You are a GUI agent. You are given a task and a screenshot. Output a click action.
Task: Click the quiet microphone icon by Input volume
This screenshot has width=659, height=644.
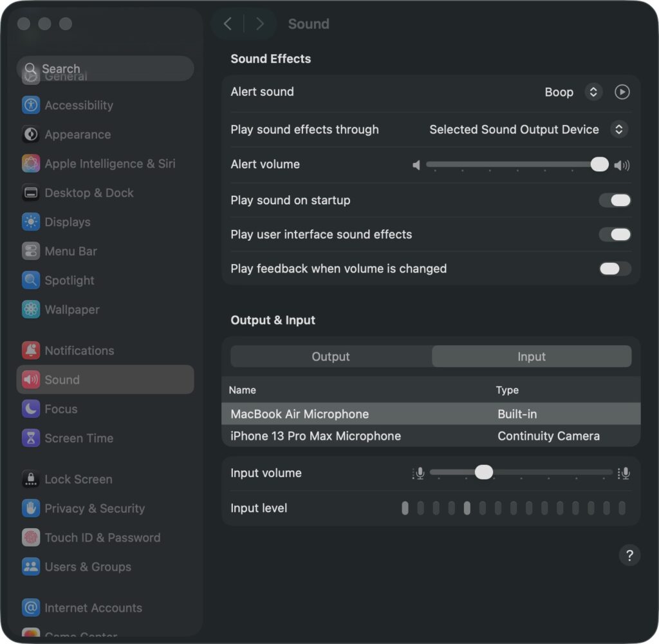(x=418, y=473)
